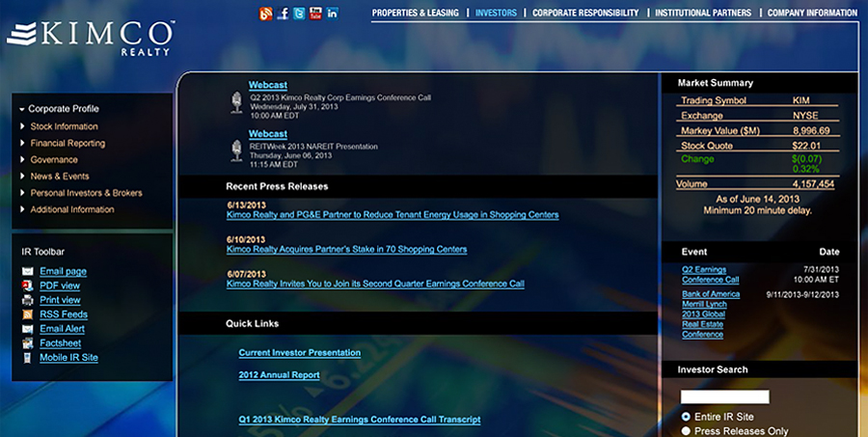The image size is (868, 437).
Task: Select Entire IR Site radio button
Action: (686, 417)
